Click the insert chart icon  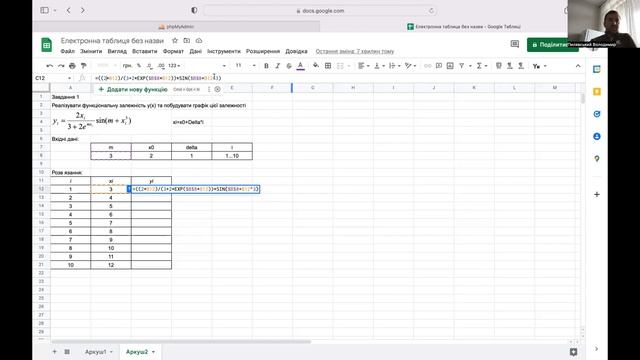pos(450,66)
